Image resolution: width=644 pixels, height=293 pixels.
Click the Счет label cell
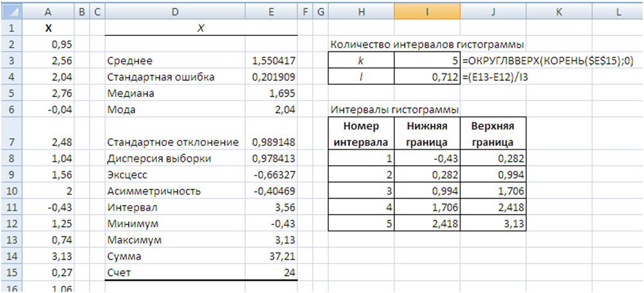(x=176, y=272)
